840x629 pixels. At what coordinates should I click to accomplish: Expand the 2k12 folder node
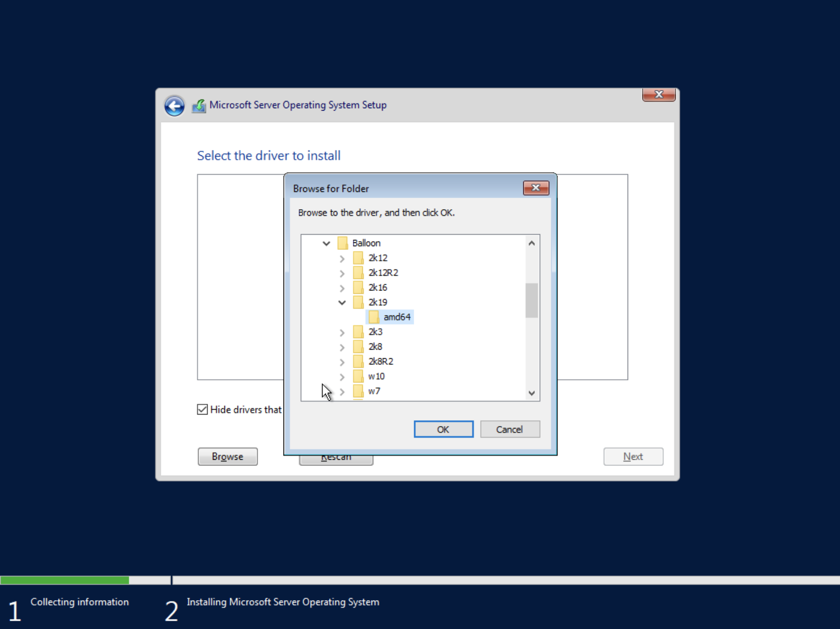click(x=342, y=258)
